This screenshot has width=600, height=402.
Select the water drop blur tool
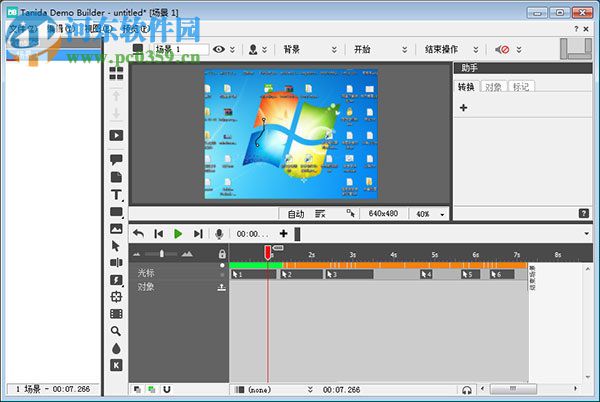pos(116,348)
